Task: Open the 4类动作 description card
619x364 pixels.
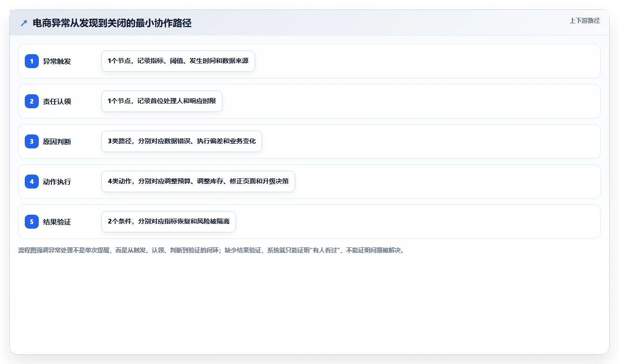Action: tap(198, 182)
